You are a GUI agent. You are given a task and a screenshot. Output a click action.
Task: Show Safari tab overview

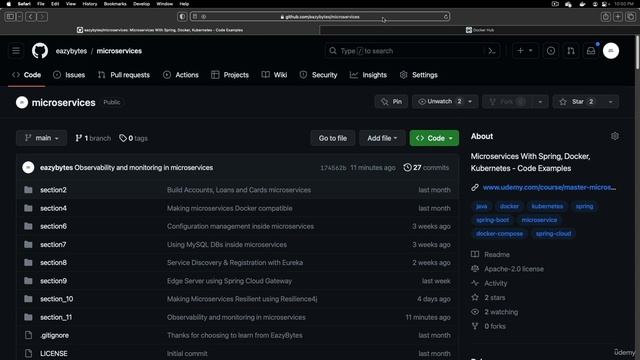coord(631,17)
